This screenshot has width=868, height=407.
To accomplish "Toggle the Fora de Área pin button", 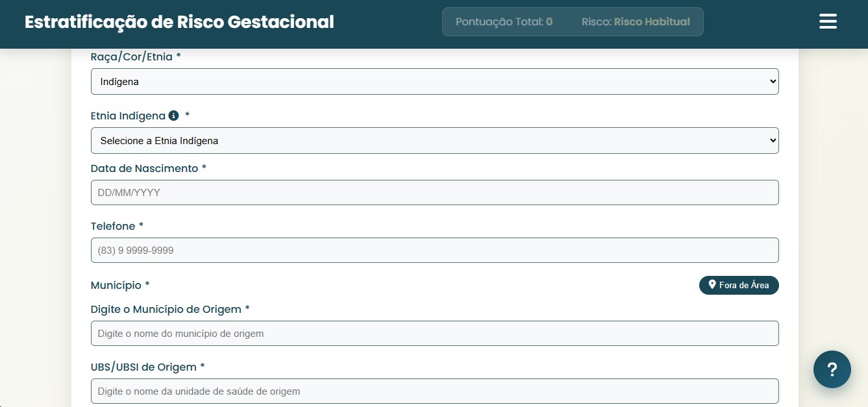I will pos(739,285).
